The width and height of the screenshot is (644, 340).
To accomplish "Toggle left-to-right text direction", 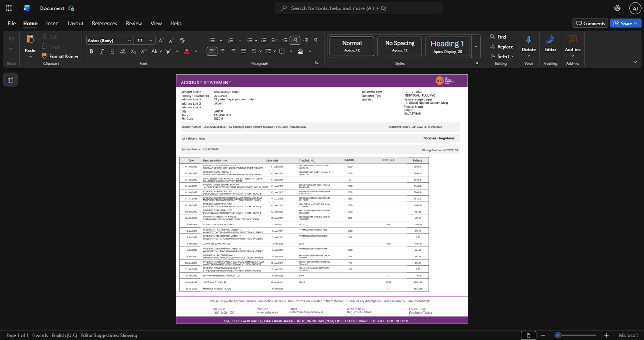I will (x=295, y=41).
